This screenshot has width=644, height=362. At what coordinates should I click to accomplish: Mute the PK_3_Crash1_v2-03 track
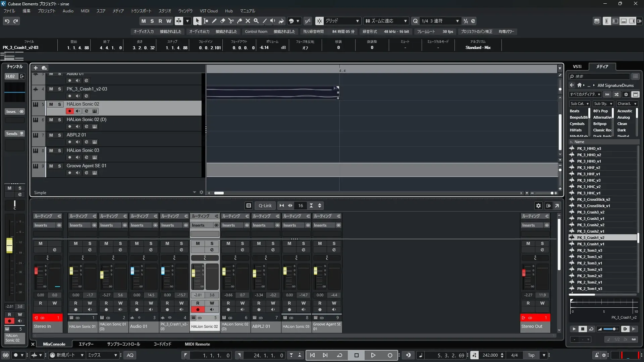coord(51,89)
